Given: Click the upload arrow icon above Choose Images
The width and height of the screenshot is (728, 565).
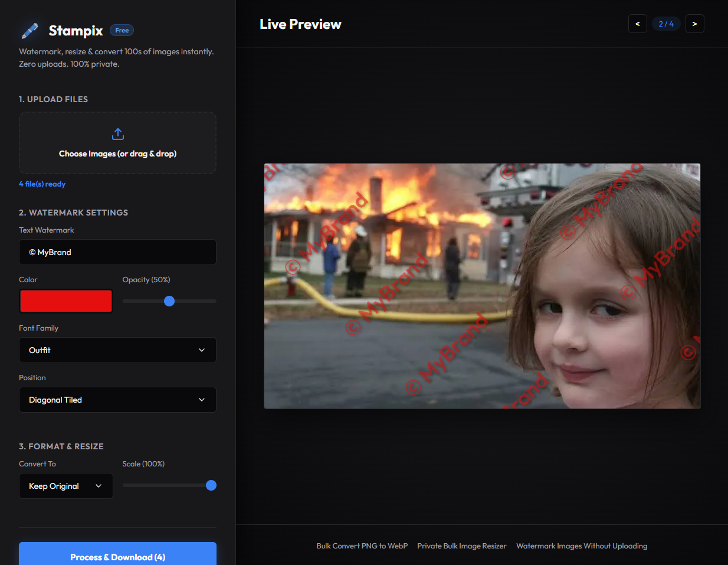Looking at the screenshot, I should pos(117,134).
